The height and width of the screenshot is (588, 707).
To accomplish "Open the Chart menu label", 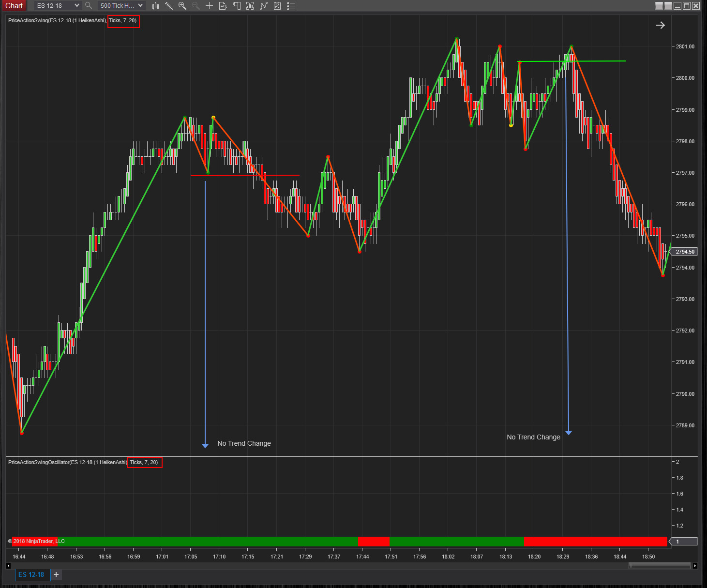I will pos(14,6).
